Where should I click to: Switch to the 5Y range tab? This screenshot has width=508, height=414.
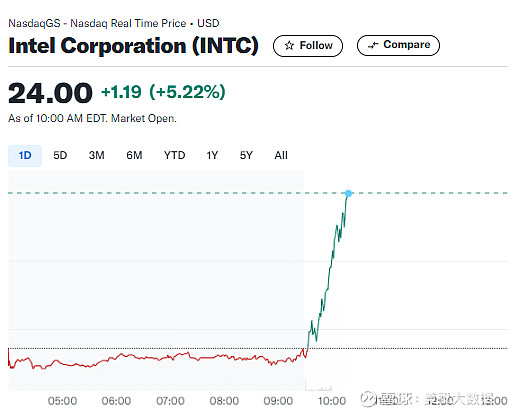[x=246, y=155]
